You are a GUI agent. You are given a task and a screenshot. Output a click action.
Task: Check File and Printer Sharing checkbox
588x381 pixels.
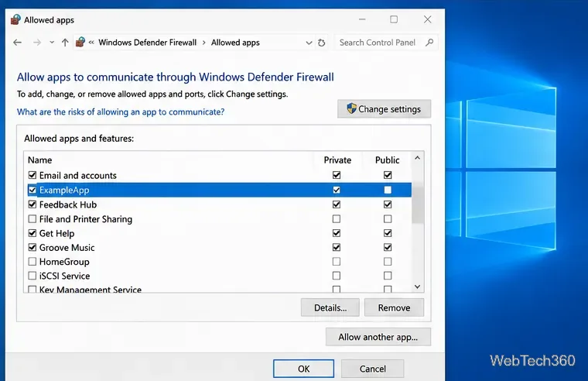(x=32, y=219)
